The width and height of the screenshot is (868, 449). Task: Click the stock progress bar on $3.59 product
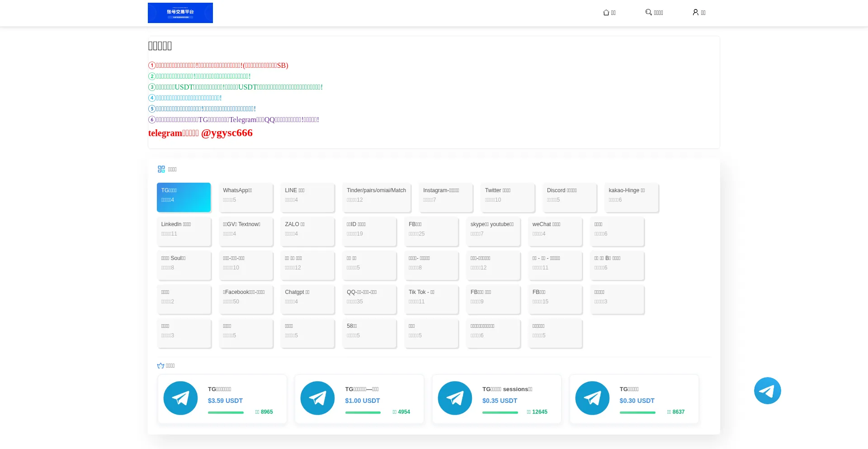(226, 412)
